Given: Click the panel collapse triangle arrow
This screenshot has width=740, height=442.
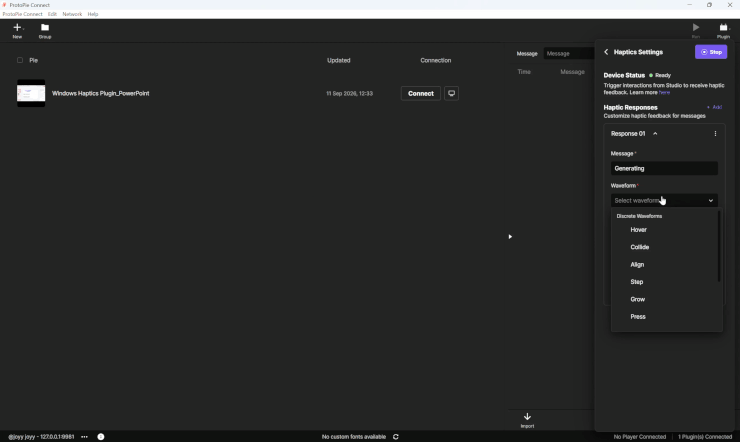Looking at the screenshot, I should (x=510, y=237).
